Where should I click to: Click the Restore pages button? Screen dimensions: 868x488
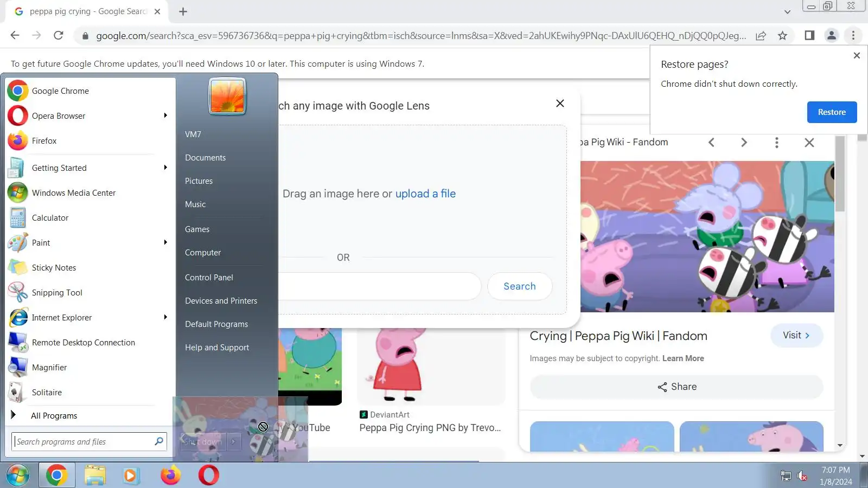click(x=832, y=112)
